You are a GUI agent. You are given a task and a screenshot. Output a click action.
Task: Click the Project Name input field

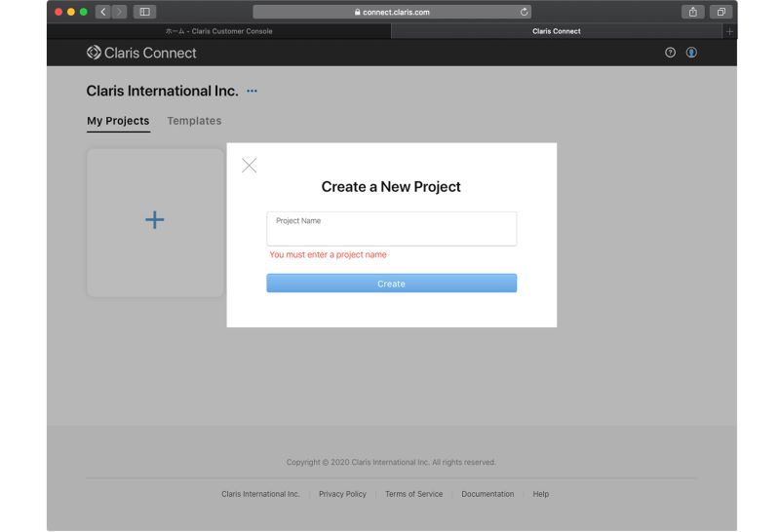click(392, 229)
